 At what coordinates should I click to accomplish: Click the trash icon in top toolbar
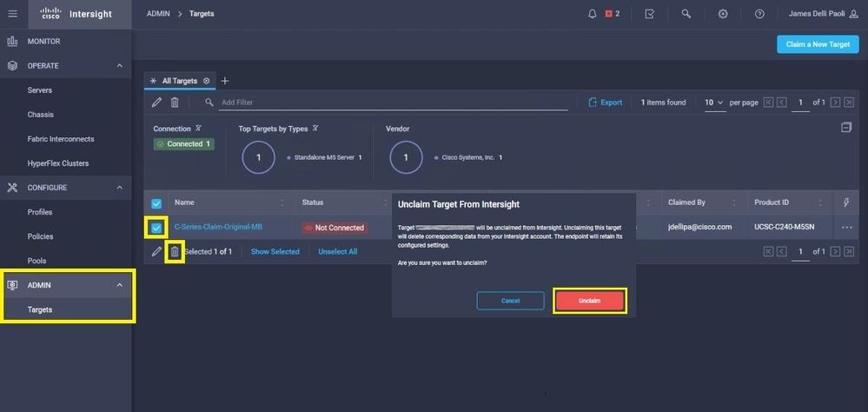tap(175, 103)
